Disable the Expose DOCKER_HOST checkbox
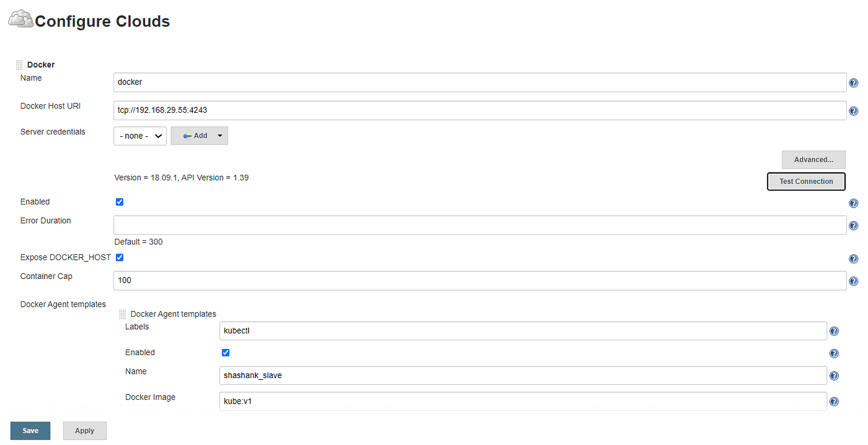868x445 pixels. tap(119, 257)
